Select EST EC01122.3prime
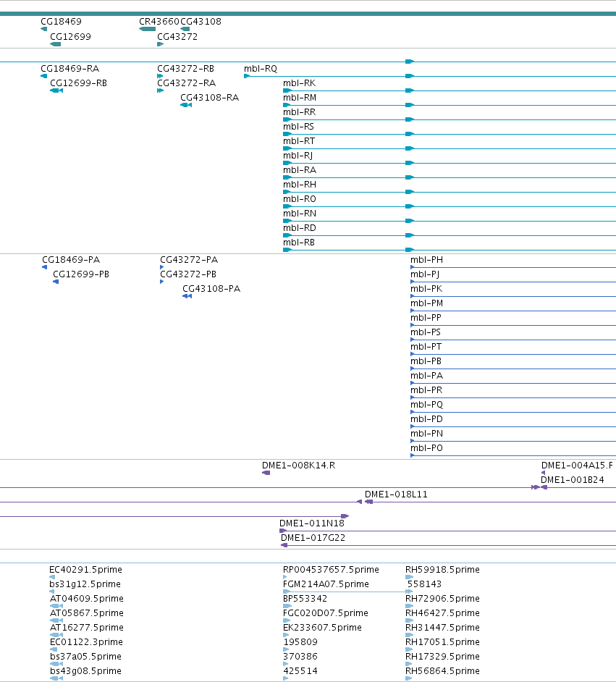This screenshot has height=682, width=616. [x=86, y=642]
